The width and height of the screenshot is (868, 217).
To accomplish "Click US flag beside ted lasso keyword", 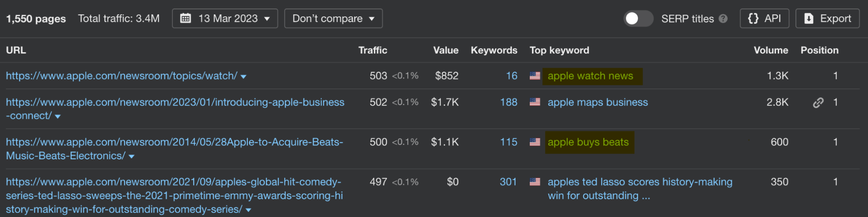I will (535, 182).
